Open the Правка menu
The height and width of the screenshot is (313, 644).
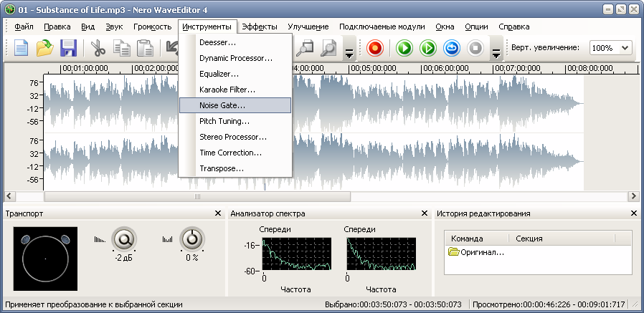pyautogui.click(x=57, y=27)
